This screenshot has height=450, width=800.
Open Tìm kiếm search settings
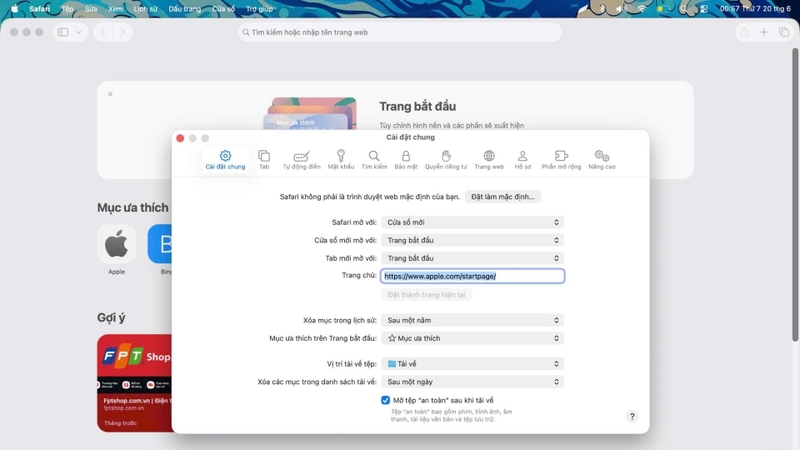pos(374,160)
